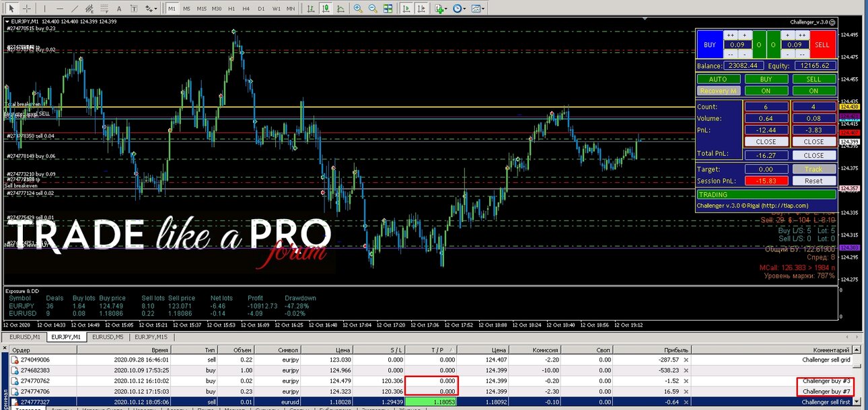868x410 pixels.
Task: Select the trendline drawing tool
Action: click(x=75, y=9)
